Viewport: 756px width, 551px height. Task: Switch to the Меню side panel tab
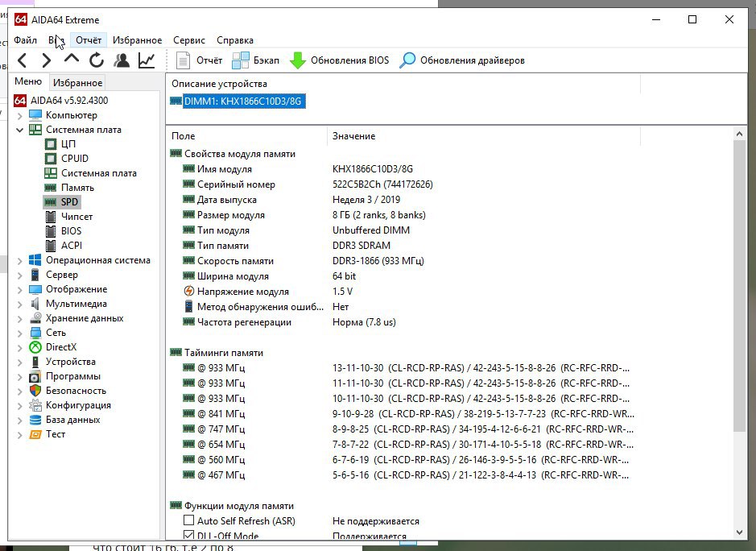(x=28, y=81)
